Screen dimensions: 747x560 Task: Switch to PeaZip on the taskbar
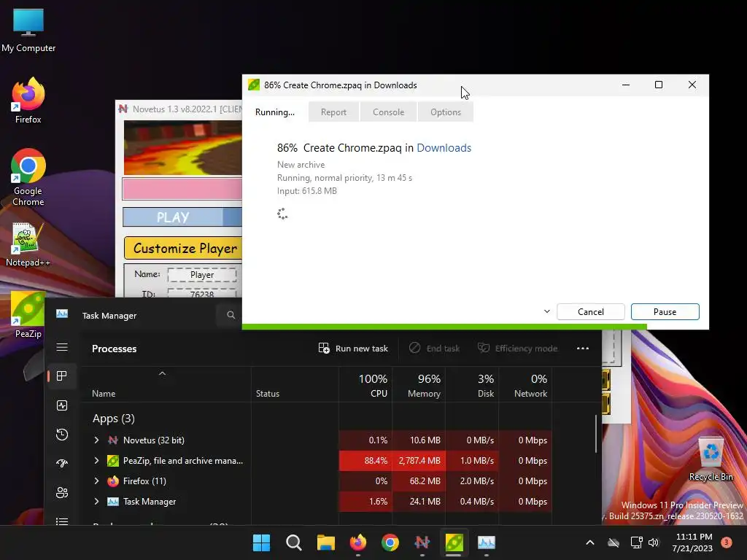454,542
